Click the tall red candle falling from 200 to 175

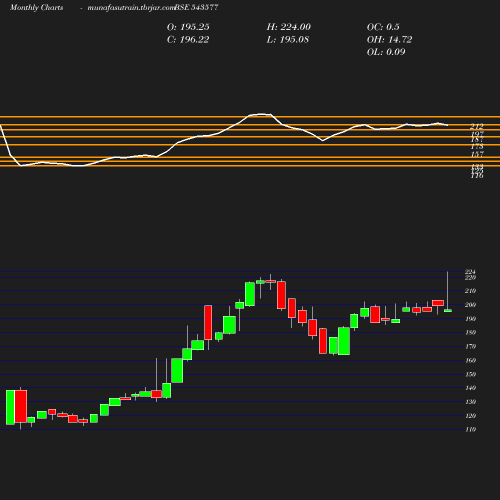click(x=208, y=322)
